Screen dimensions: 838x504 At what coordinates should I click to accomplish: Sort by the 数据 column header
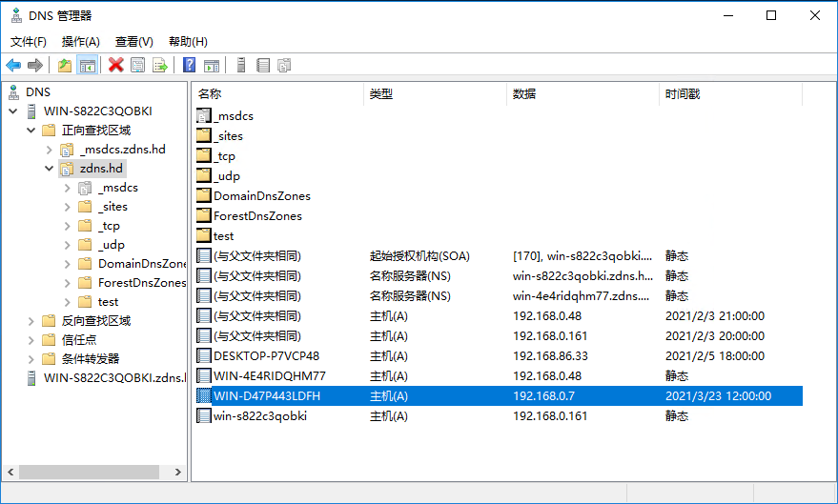pos(583,94)
